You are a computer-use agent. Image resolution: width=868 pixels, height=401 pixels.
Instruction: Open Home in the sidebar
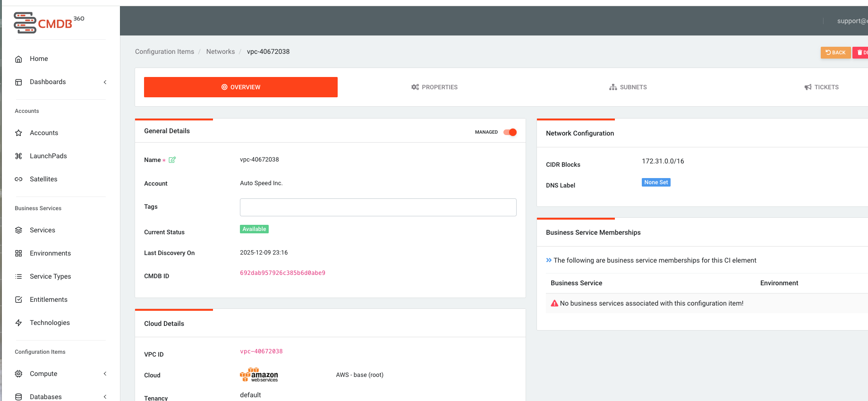coord(39,59)
